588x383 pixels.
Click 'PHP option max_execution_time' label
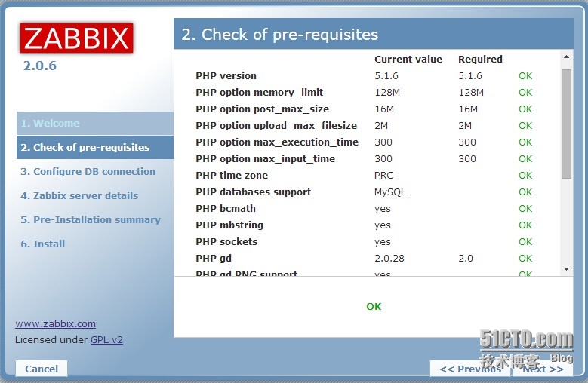pyautogui.click(x=277, y=142)
